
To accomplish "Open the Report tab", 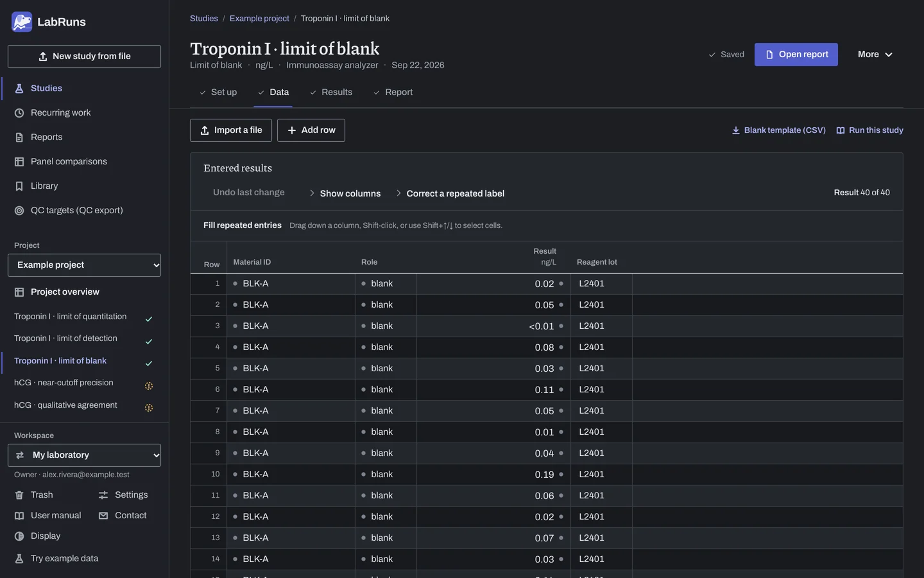I will pyautogui.click(x=393, y=92).
